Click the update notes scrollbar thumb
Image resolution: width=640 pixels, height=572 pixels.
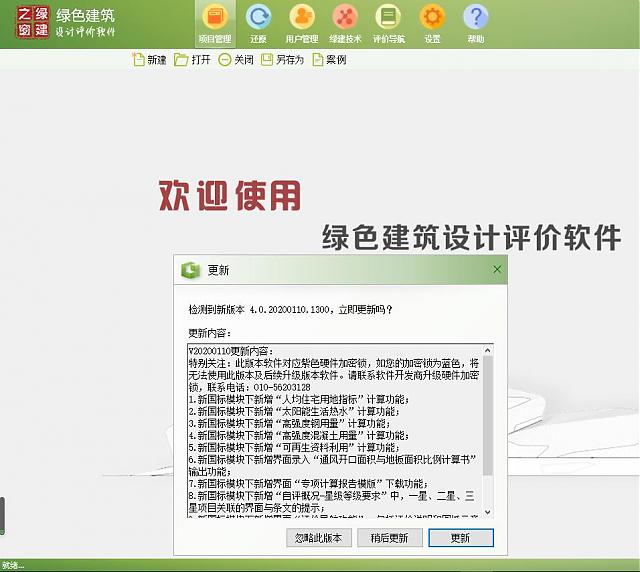tap(488, 416)
